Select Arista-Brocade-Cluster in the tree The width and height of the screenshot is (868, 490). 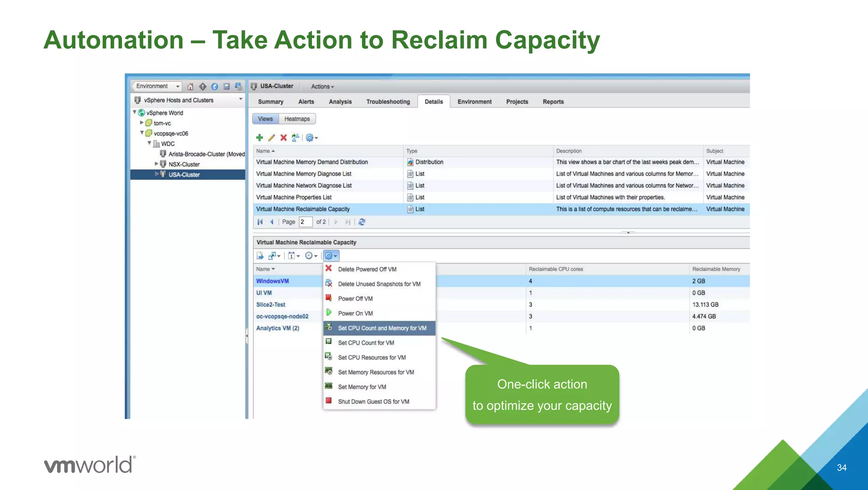point(206,154)
